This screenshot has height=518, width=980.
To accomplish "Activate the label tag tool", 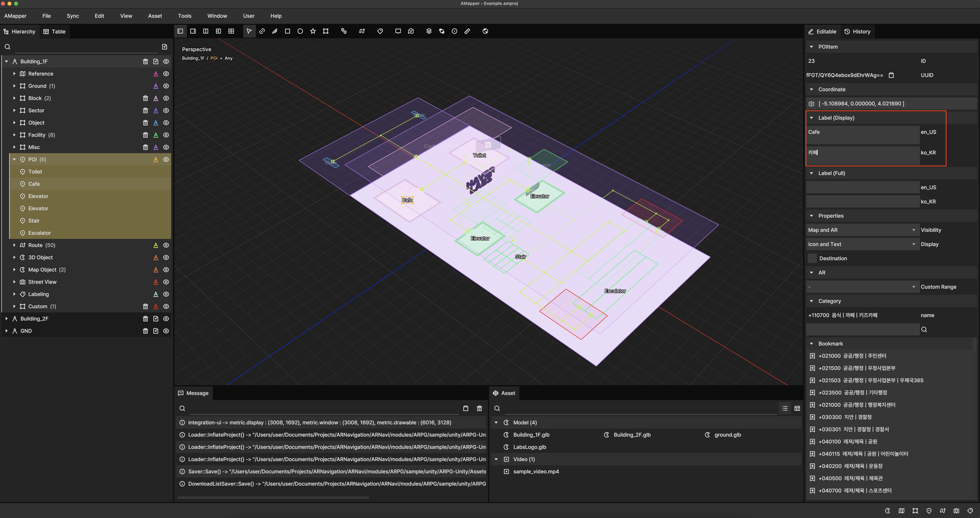I will tap(380, 31).
